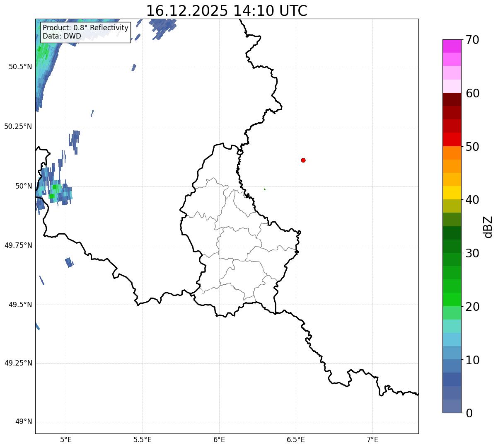498x448 pixels.
Task: Click the dBZ colorbar axis label
Action: (488, 227)
